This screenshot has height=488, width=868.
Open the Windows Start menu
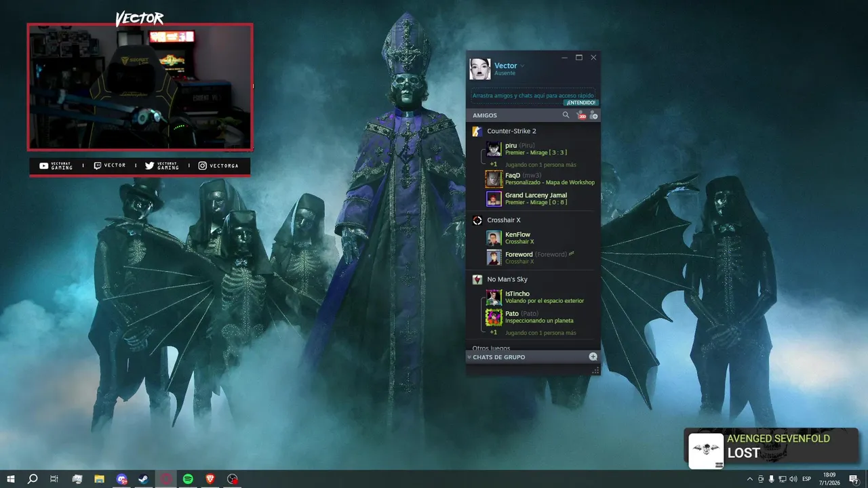tap(10, 479)
